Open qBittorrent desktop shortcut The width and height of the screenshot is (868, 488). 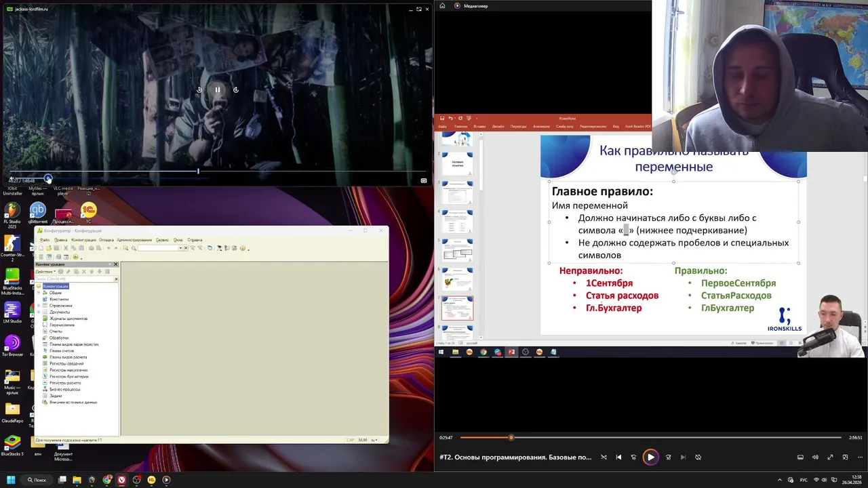(x=38, y=213)
